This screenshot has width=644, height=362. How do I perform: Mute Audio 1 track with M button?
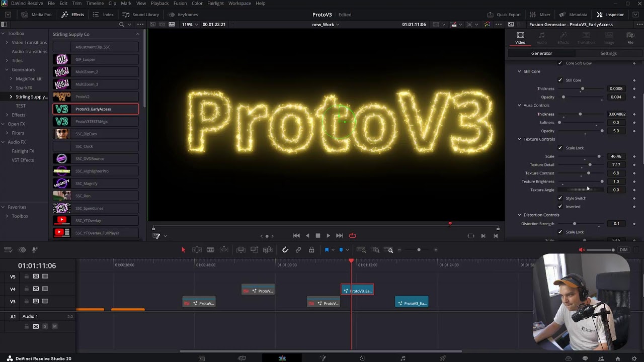(x=55, y=326)
